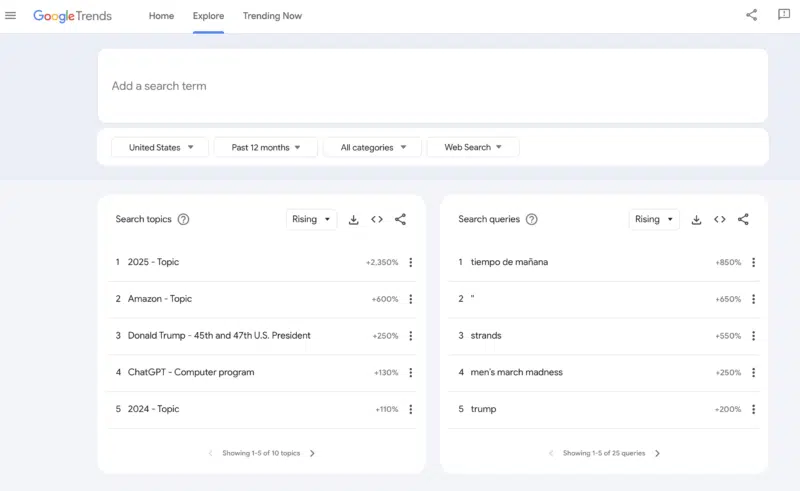
Task: Go to next page of topics
Action: (312, 453)
